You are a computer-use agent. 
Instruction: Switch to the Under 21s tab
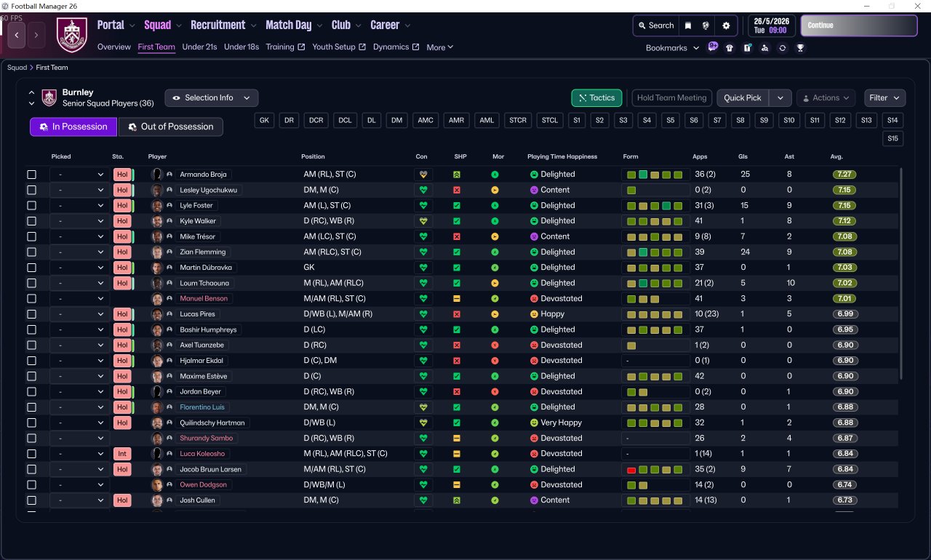pyautogui.click(x=199, y=47)
